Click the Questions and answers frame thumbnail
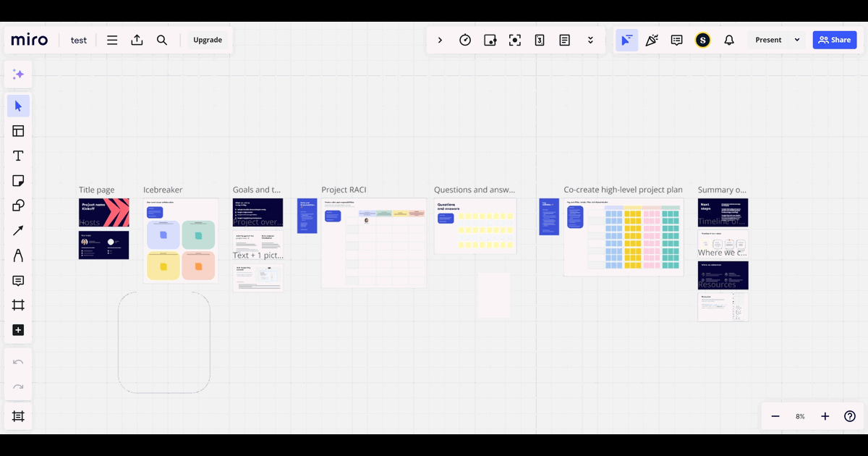This screenshot has height=456, width=868. click(475, 226)
